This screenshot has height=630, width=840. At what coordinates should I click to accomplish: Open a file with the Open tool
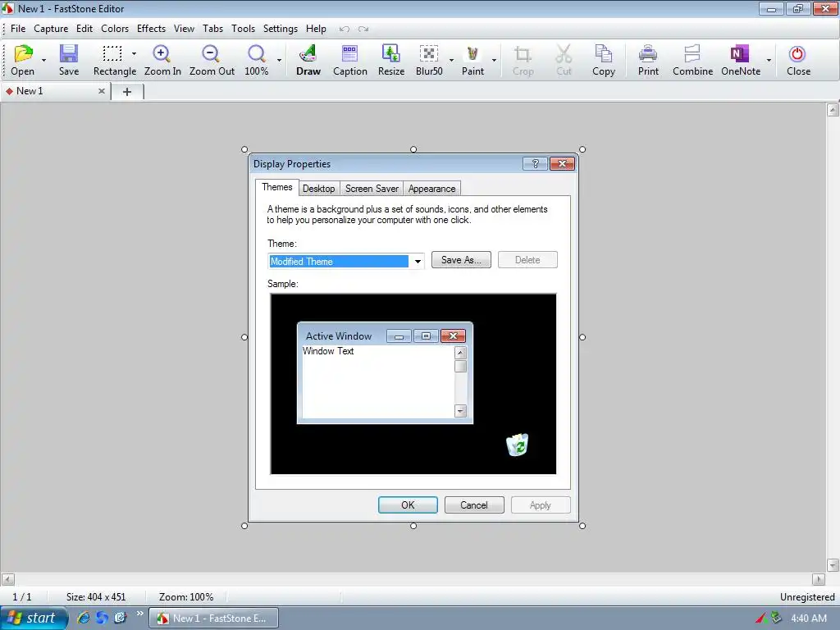point(22,60)
